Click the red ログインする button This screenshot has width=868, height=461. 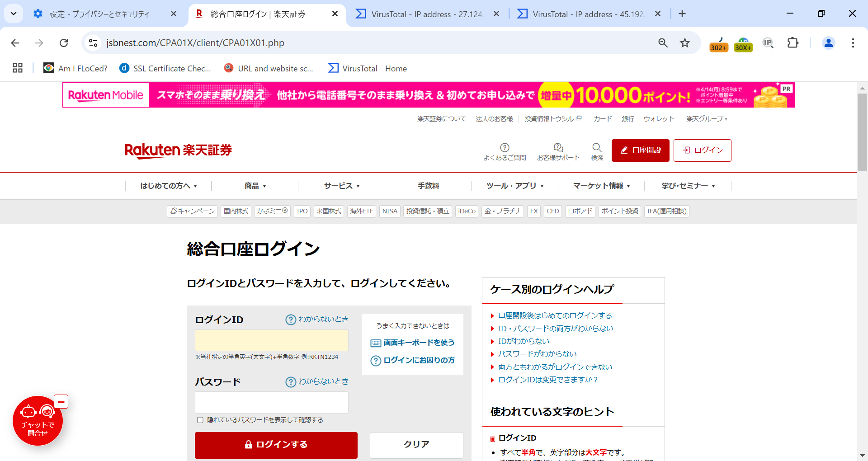click(x=276, y=445)
